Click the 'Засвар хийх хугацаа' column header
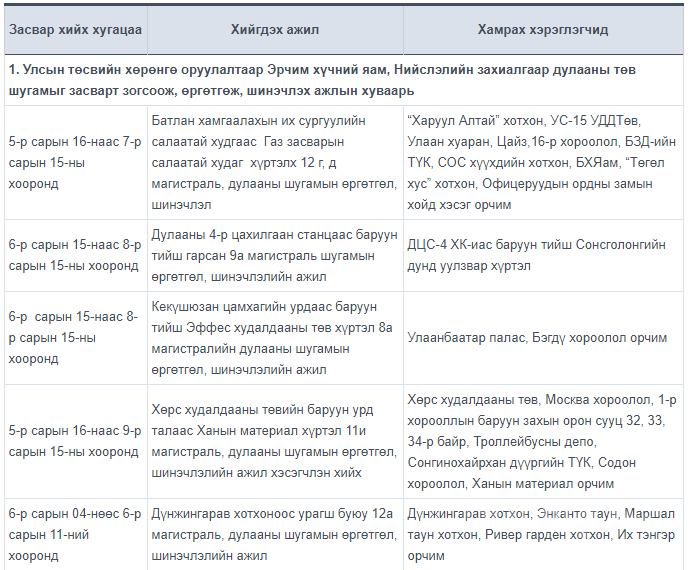Screen dimensions: 690x570 point(74,30)
